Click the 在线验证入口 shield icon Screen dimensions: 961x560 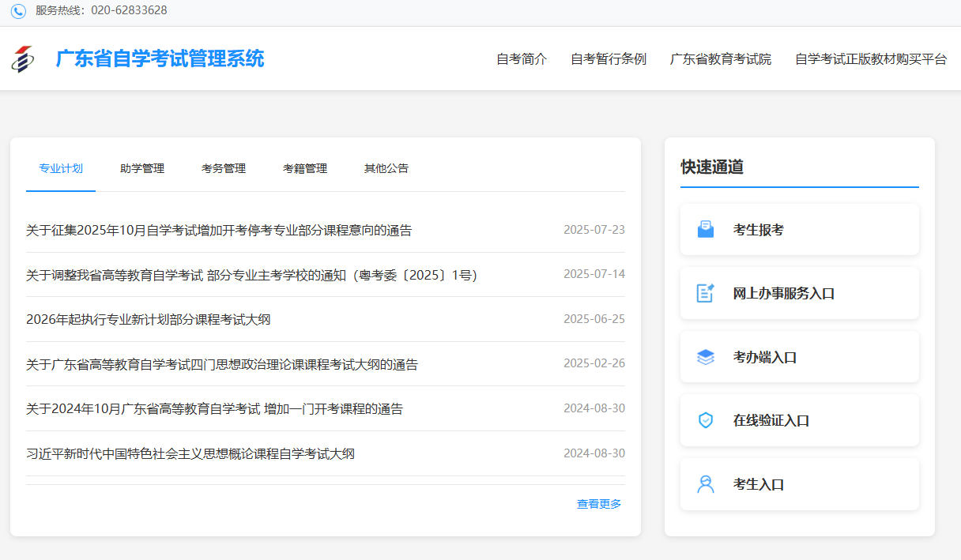[705, 420]
